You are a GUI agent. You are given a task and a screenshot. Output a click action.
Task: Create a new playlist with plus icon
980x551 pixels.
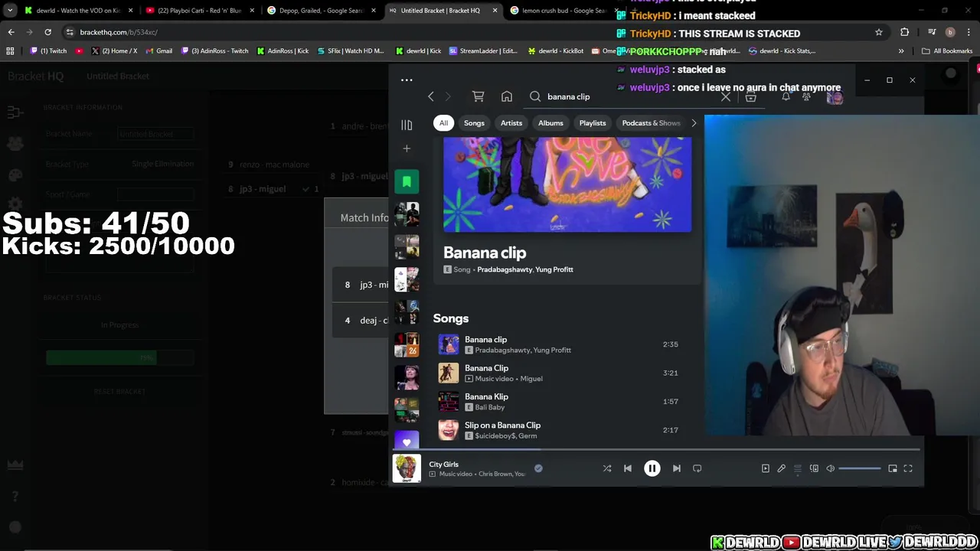(407, 148)
